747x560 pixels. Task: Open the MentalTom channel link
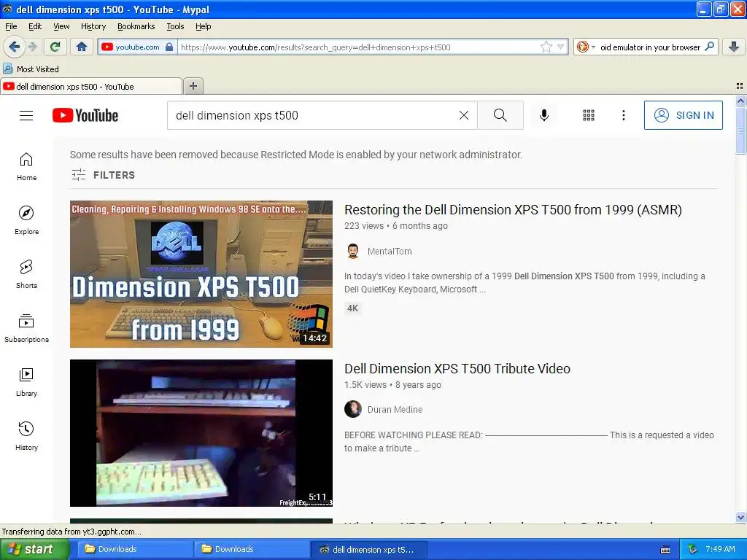coord(390,251)
